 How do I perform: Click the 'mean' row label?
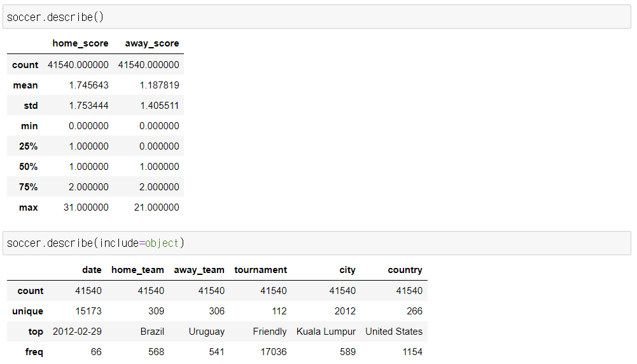25,85
